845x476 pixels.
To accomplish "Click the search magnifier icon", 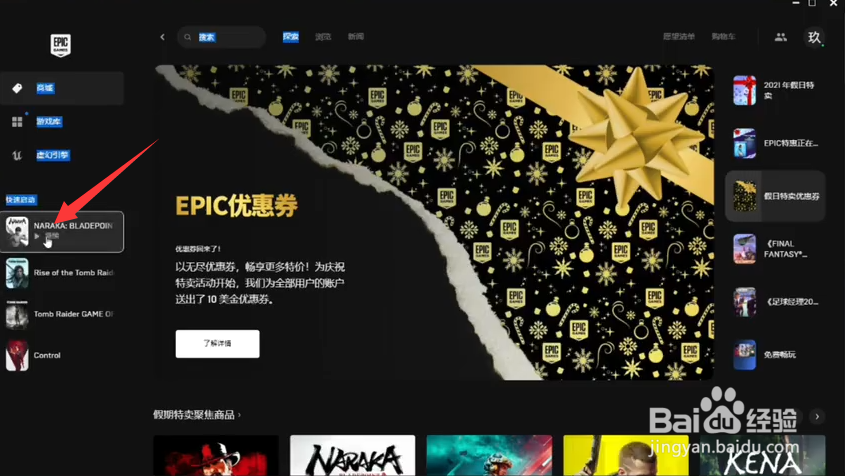I will coord(188,37).
